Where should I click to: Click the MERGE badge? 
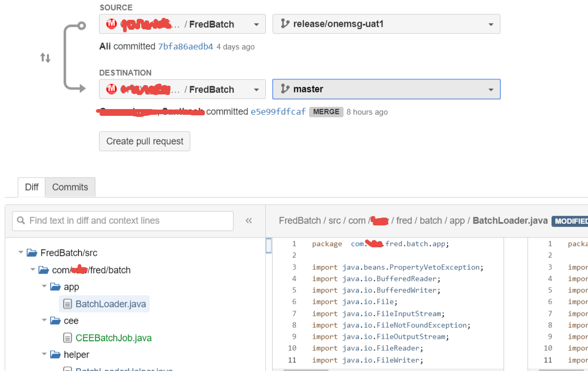click(x=326, y=112)
